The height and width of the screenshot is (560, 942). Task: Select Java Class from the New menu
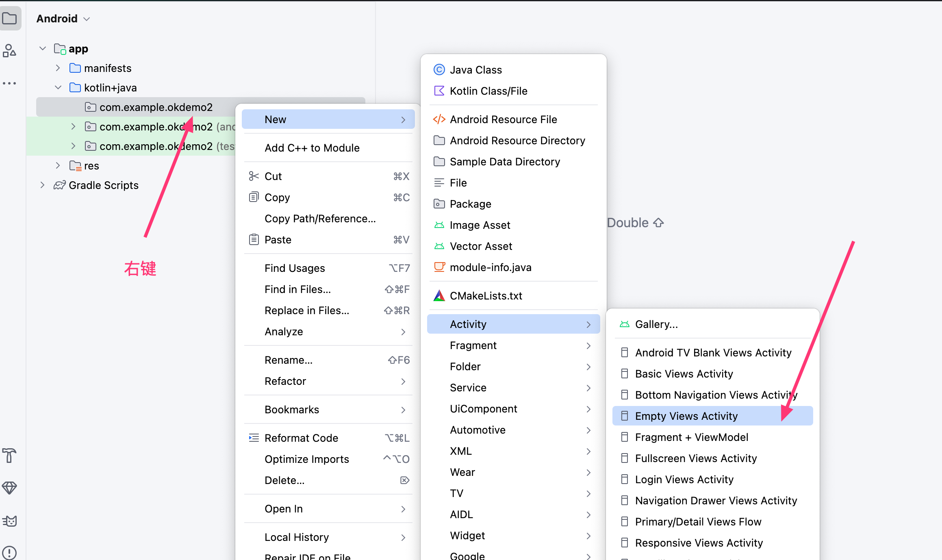[475, 70]
